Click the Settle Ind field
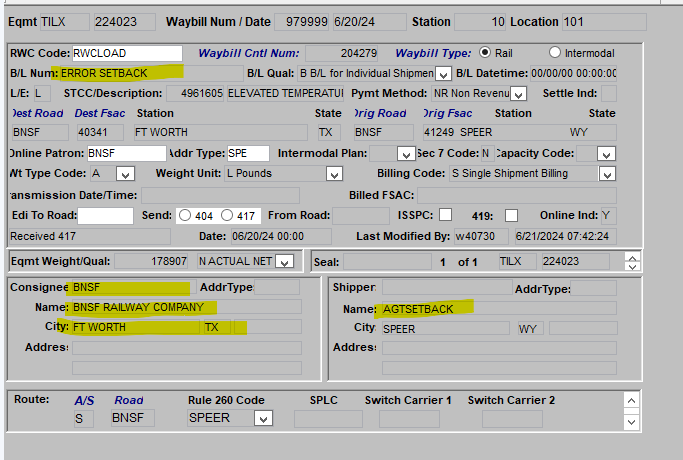 click(x=609, y=94)
